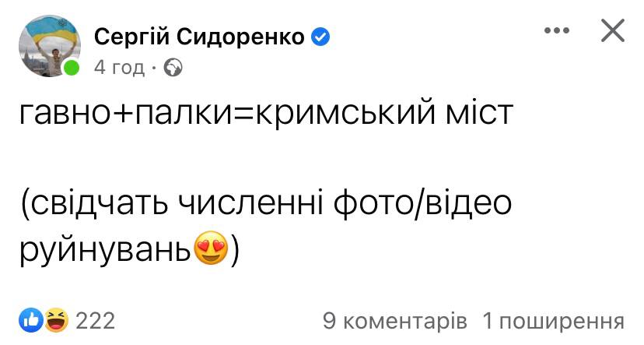
Task: Click the closing parenthesis after the emoji
Action: point(236,249)
